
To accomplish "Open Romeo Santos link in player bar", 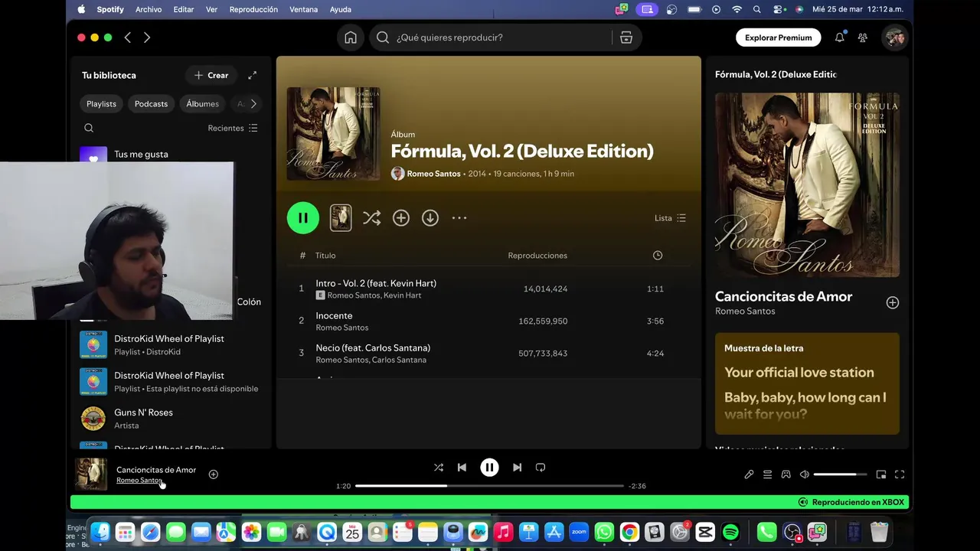I will click(139, 481).
